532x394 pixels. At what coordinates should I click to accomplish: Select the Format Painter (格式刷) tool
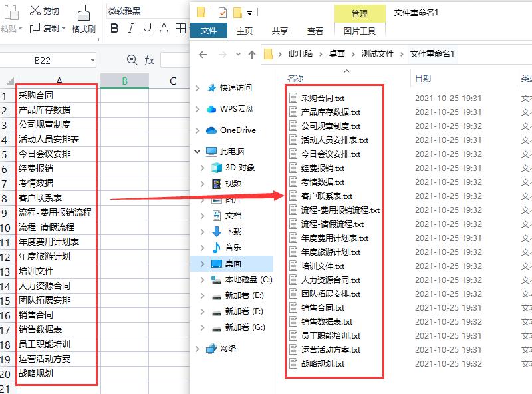tap(84, 20)
